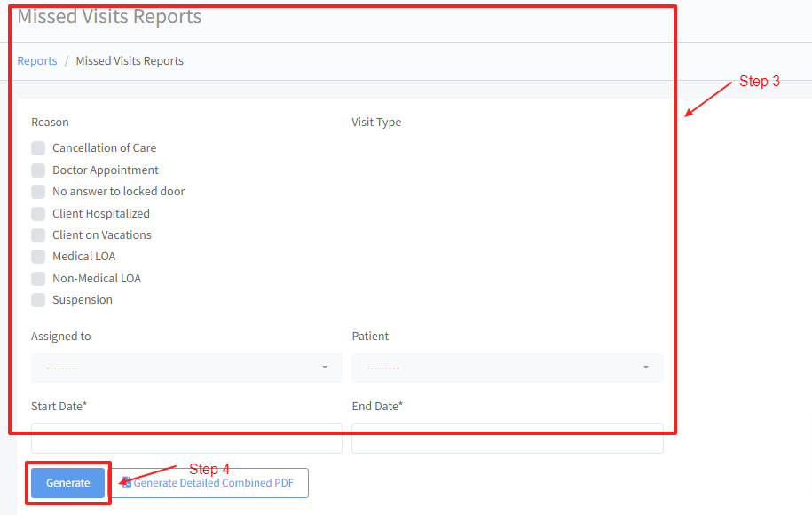Tick the No answer to locked door checkbox
The height and width of the screenshot is (515, 812).
click(38, 192)
